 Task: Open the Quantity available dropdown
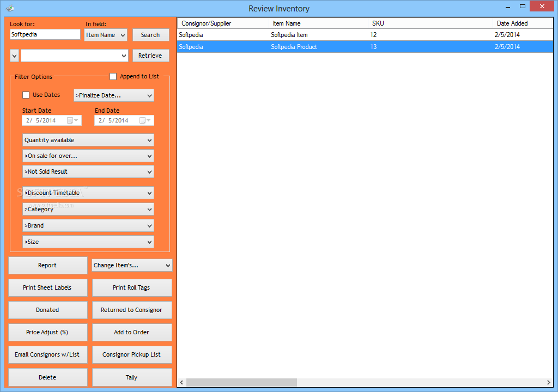pyautogui.click(x=88, y=140)
